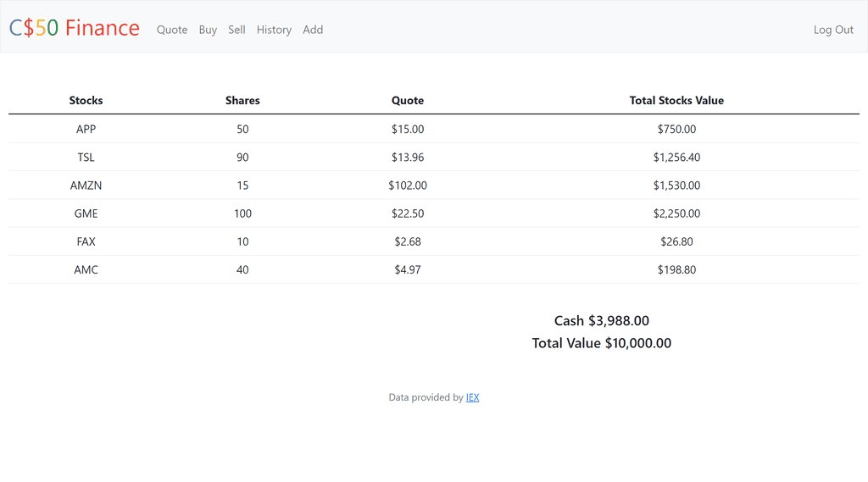868x482 pixels.
Task: Click the $15.00 quote for APP
Action: [x=408, y=129]
